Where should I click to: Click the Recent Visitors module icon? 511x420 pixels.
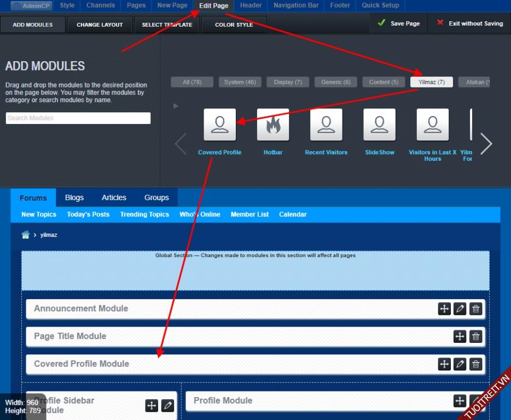(x=326, y=125)
